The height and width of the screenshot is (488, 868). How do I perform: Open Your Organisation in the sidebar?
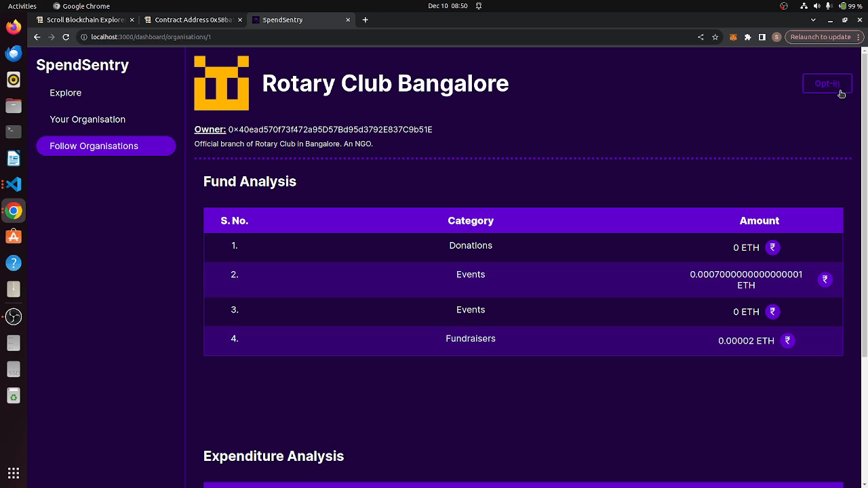[x=87, y=119]
